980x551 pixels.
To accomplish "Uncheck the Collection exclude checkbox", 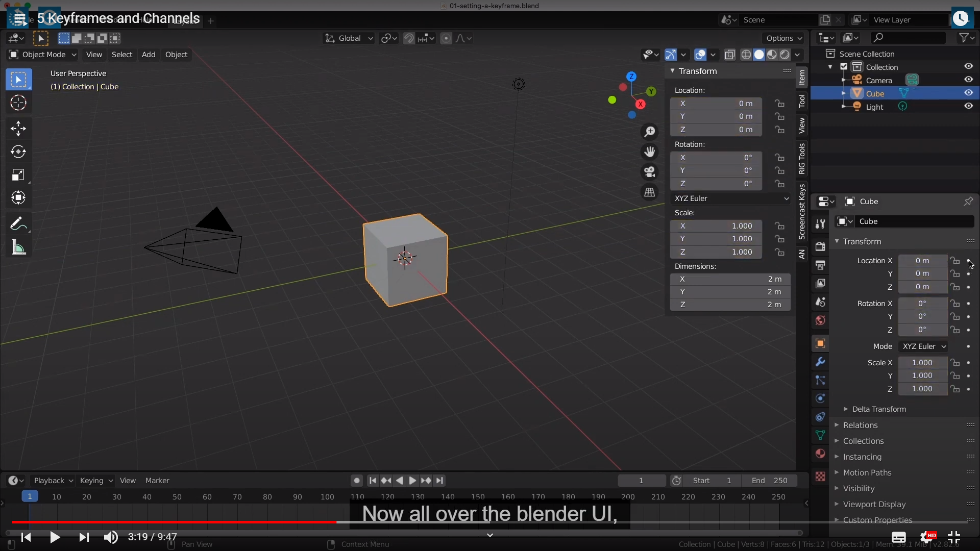I will click(x=844, y=67).
